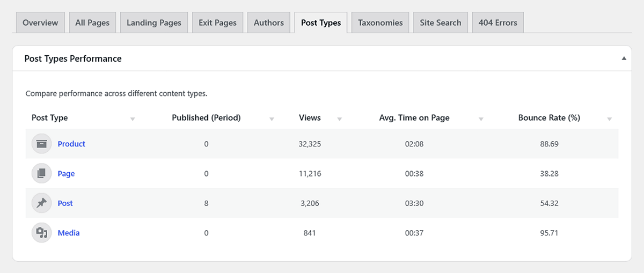
Task: Open the All Pages tab
Action: (92, 23)
